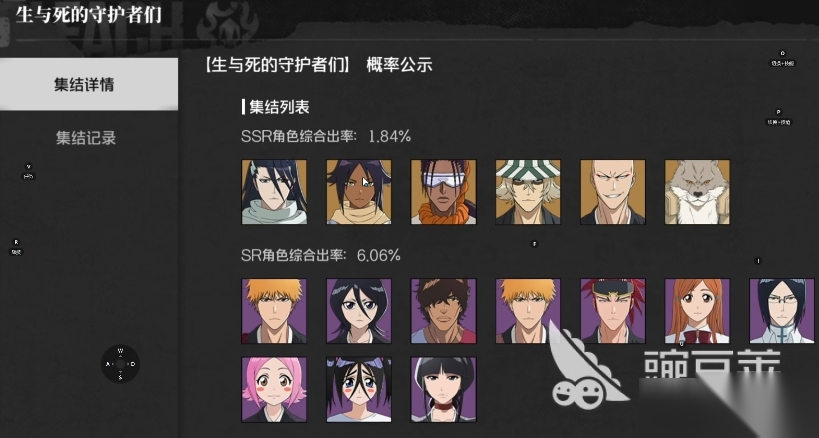Pick Uryu's glasses SR portrait
Viewport: 819px width, 438px height.
782,311
